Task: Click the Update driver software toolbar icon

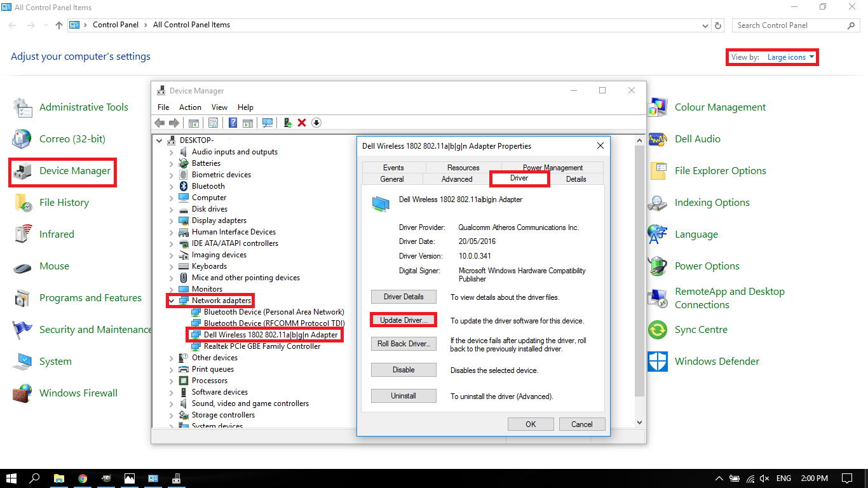Action: [288, 123]
